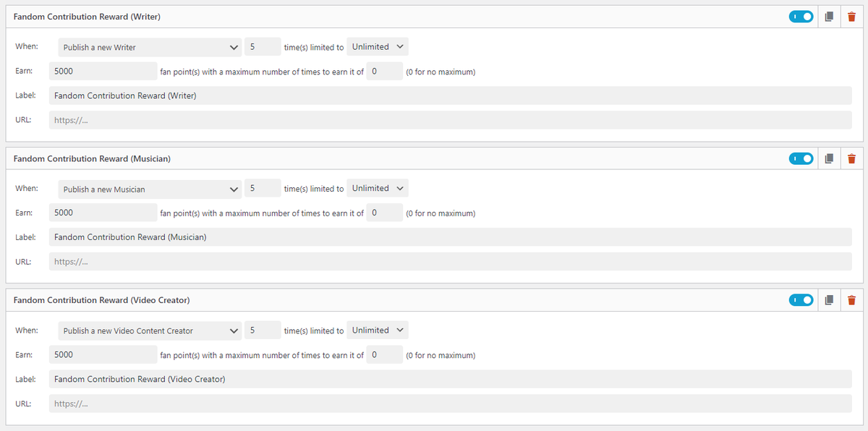Open Unlimited limit dropdown in Video Creator section

pyautogui.click(x=378, y=330)
